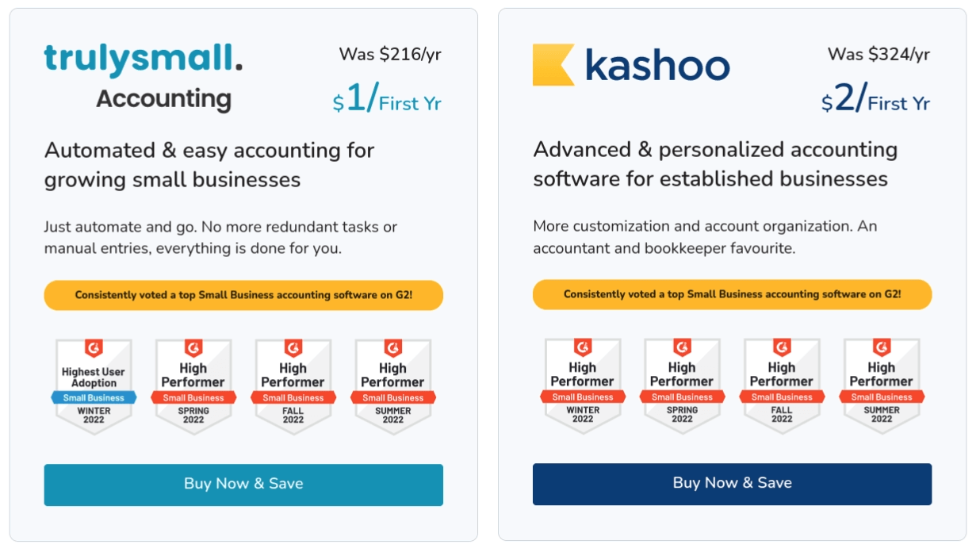The height and width of the screenshot is (552, 980).
Task: Select kashoo High Performer Fall 2022 badge
Action: (x=783, y=386)
